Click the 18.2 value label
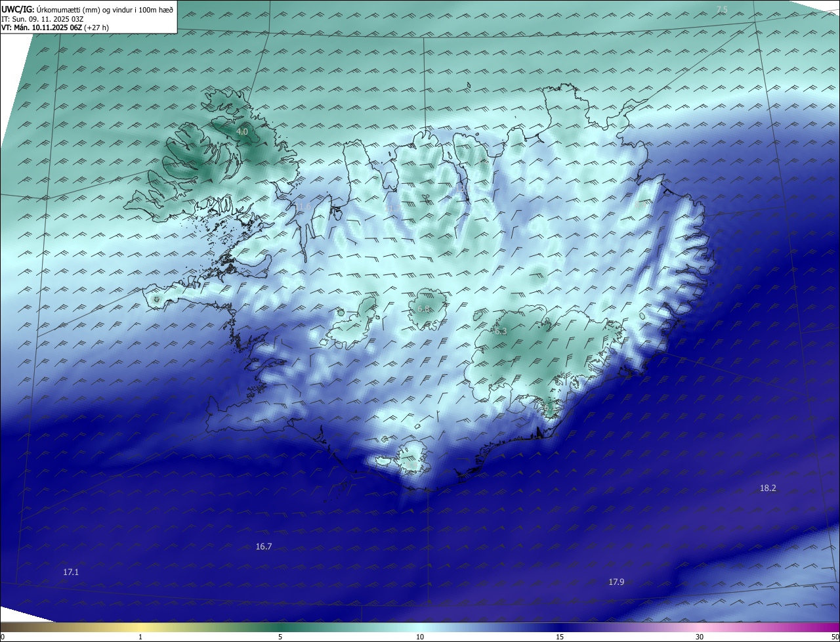Viewport: 840px width, 642px height. pos(768,488)
